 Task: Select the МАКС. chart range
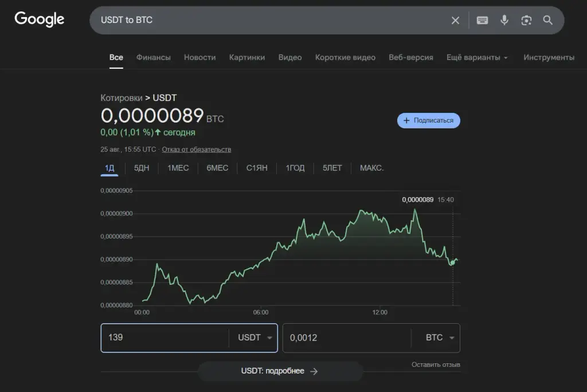point(371,168)
